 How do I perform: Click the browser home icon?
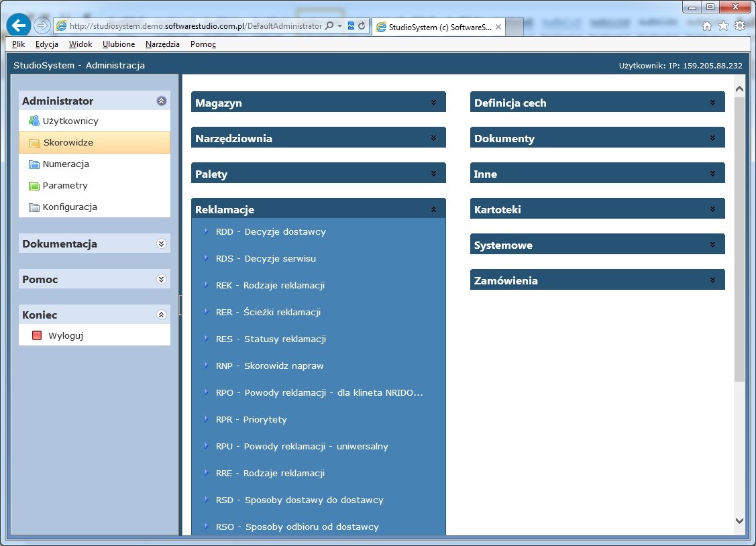(x=707, y=26)
